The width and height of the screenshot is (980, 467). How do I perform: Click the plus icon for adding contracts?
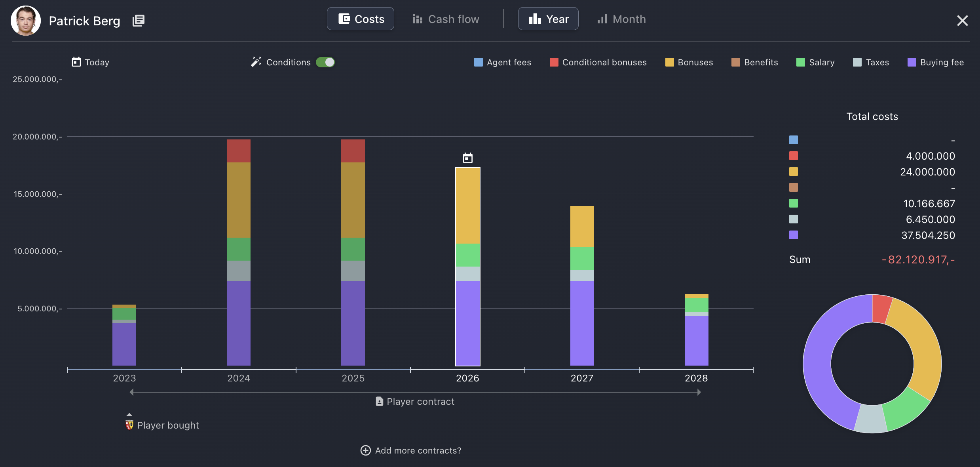click(x=366, y=450)
